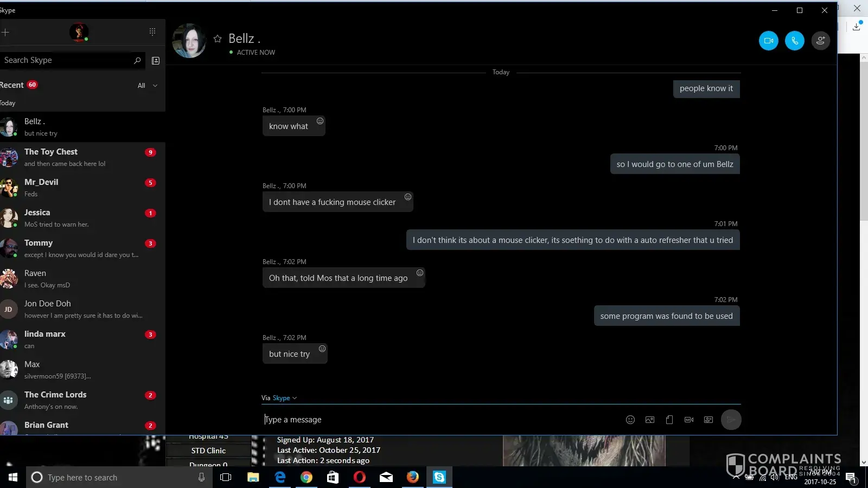Click the video message icon
Screen dimensions: 868x488
point(688,420)
